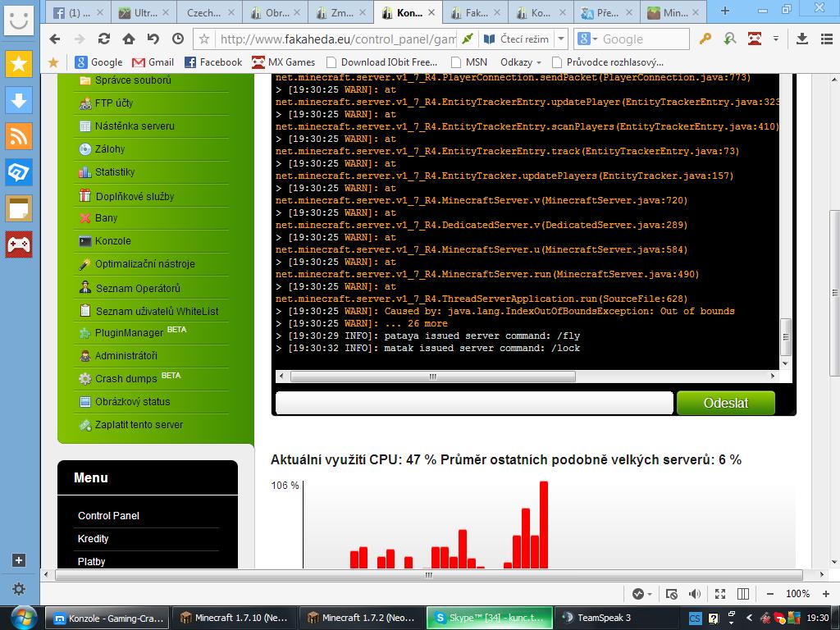The height and width of the screenshot is (630, 840).
Task: Open a new browser tab
Action: pos(725,11)
